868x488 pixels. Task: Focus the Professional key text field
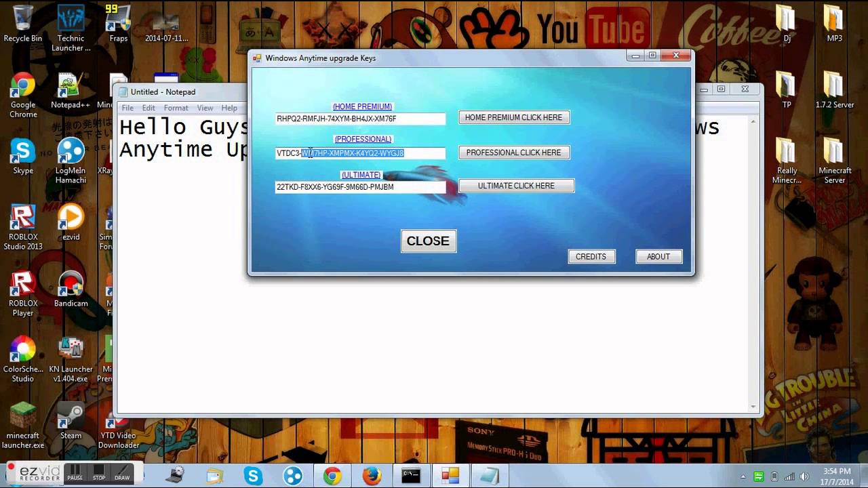coord(360,153)
